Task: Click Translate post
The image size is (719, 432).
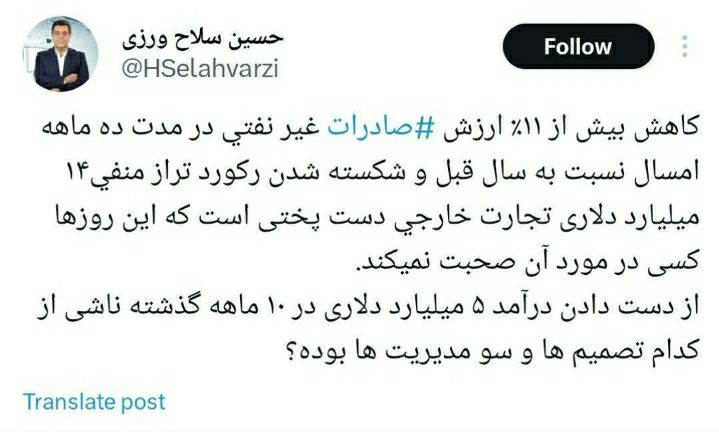Action: 94,402
